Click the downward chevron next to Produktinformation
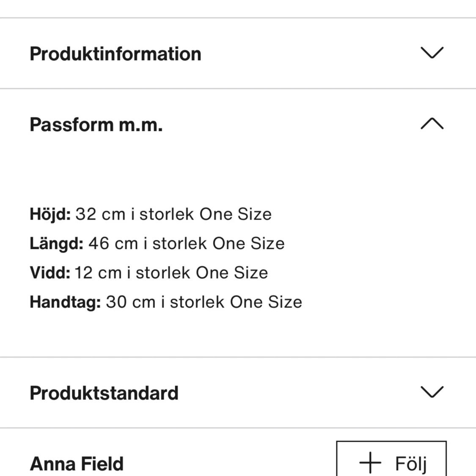This screenshot has width=476, height=476. pos(431,53)
